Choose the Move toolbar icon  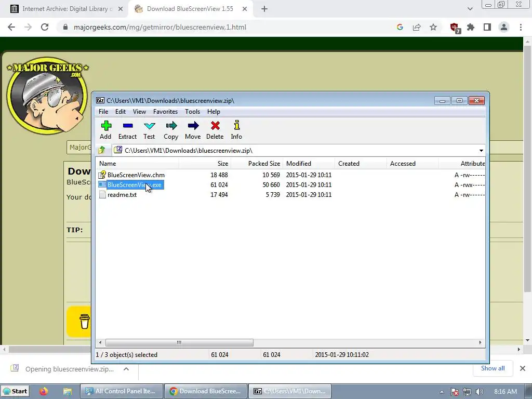193,130
